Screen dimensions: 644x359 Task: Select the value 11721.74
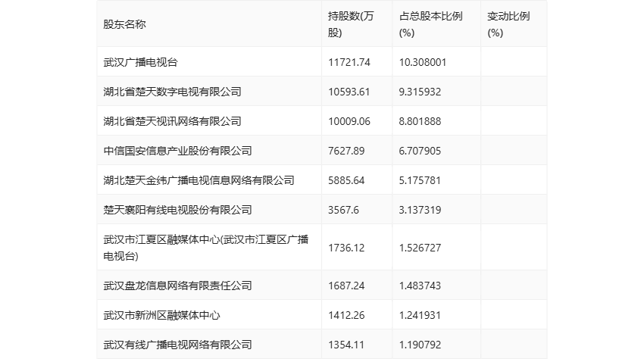tap(349, 62)
